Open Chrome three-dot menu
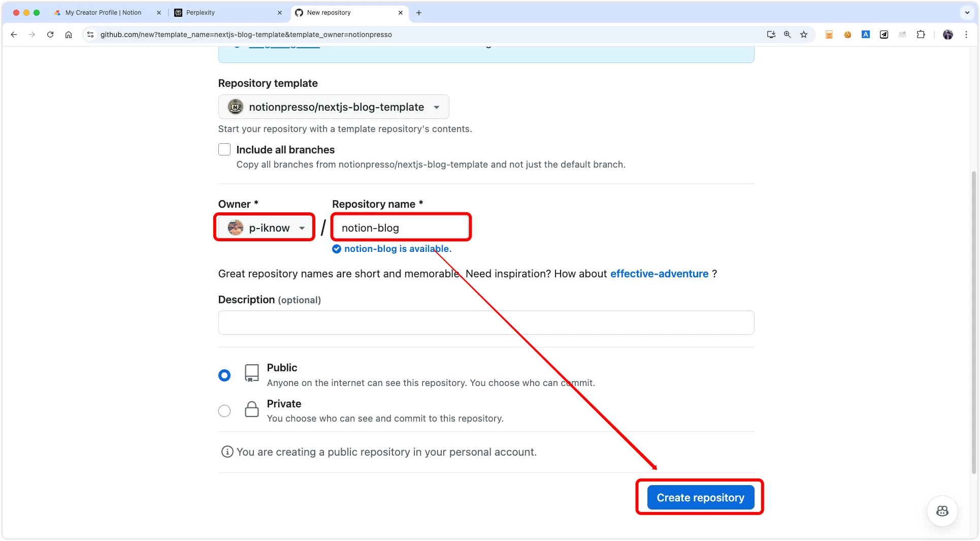The image size is (980, 541). pyautogui.click(x=966, y=35)
